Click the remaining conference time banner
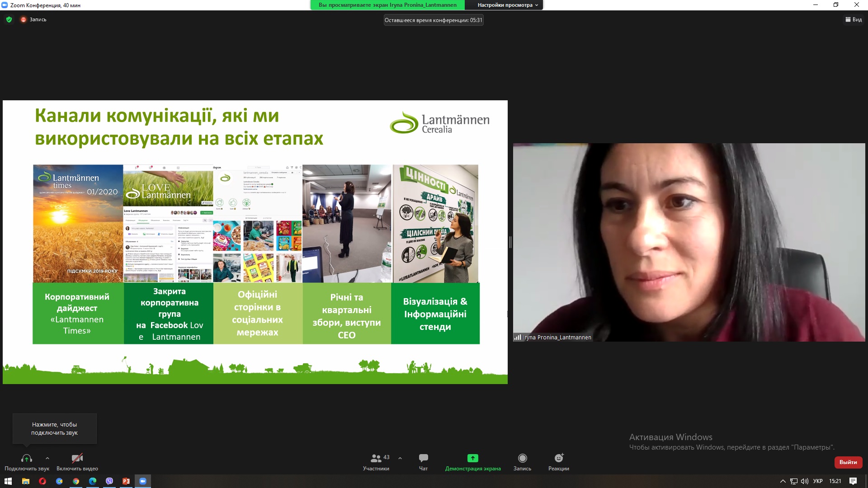Viewport: 868px width, 488px height. tap(433, 20)
